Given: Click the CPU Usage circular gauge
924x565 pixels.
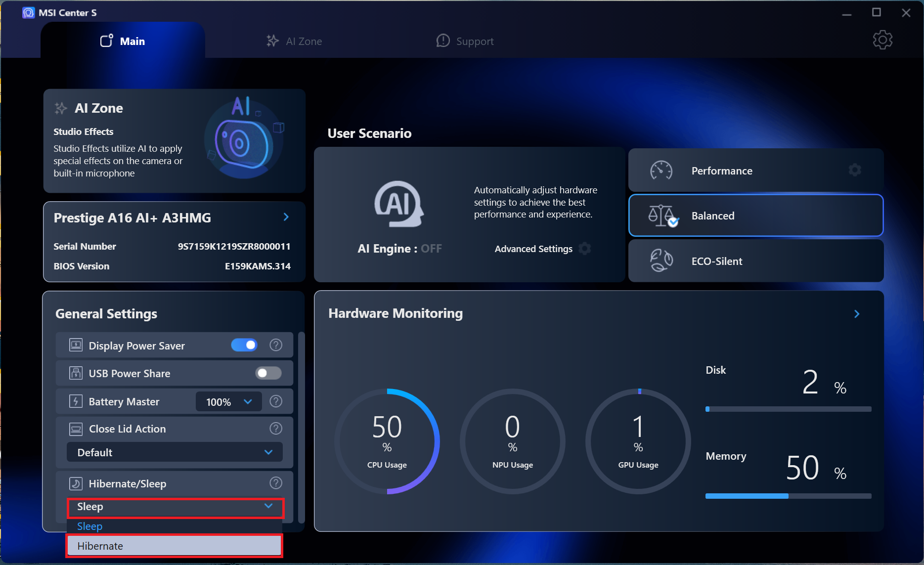Looking at the screenshot, I should [387, 441].
